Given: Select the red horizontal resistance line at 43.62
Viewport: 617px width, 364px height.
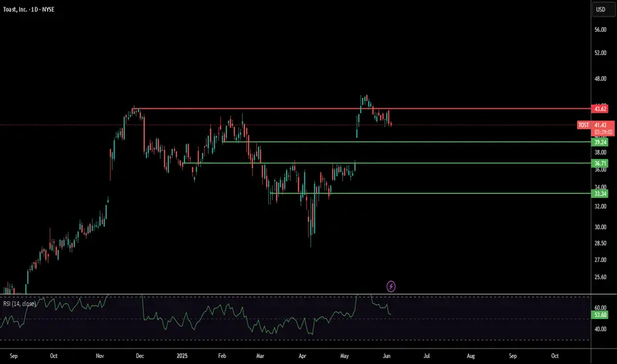Looking at the screenshot, I should pyautogui.click(x=362, y=109).
